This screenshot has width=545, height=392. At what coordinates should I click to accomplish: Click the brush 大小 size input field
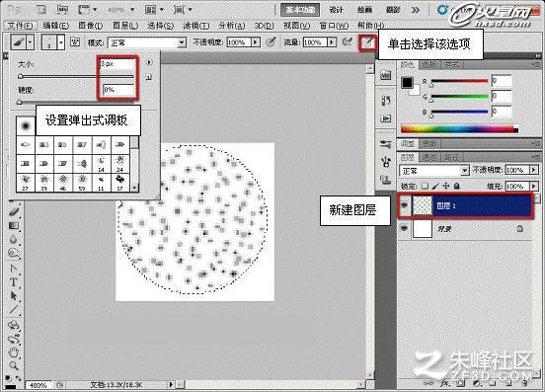(x=117, y=63)
